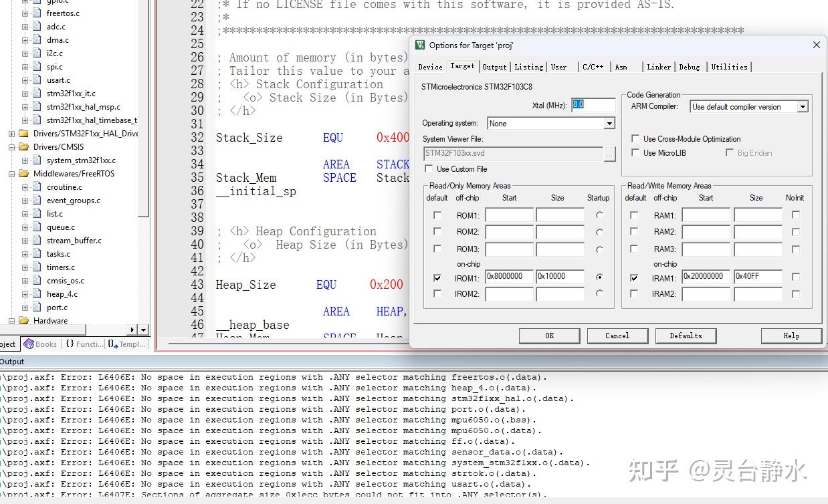Expand the port.c tree node

tap(25, 307)
